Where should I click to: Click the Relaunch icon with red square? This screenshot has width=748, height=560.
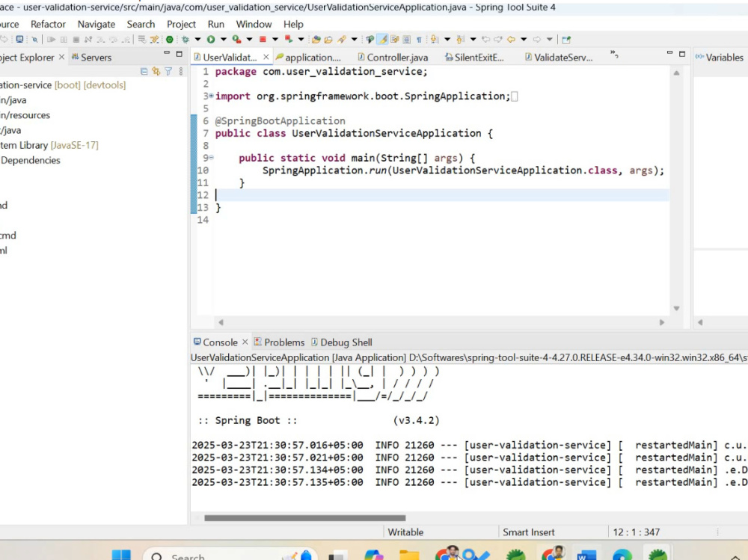[289, 40]
